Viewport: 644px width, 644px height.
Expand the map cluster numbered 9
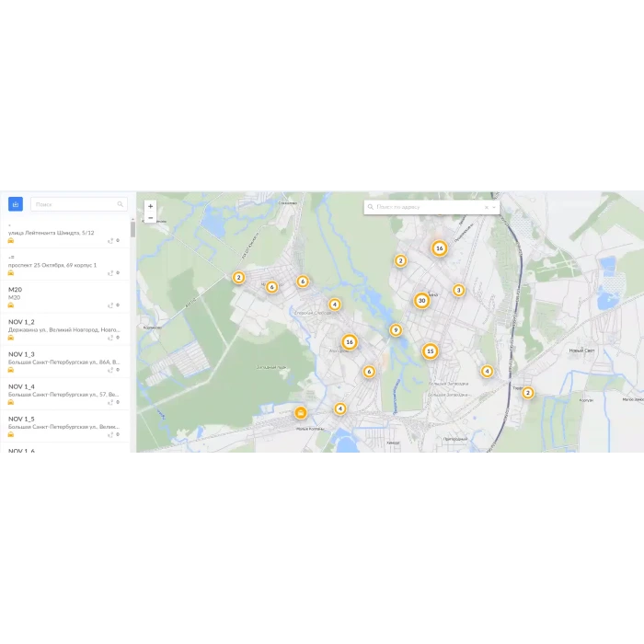396,330
